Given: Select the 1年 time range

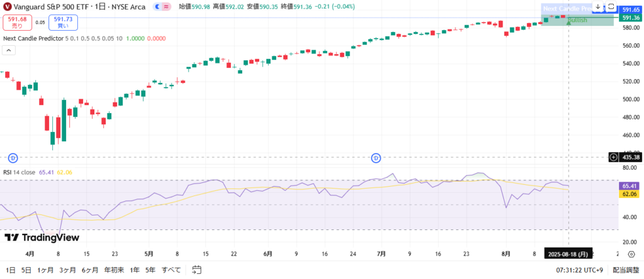Looking at the screenshot, I should pyautogui.click(x=135, y=270).
